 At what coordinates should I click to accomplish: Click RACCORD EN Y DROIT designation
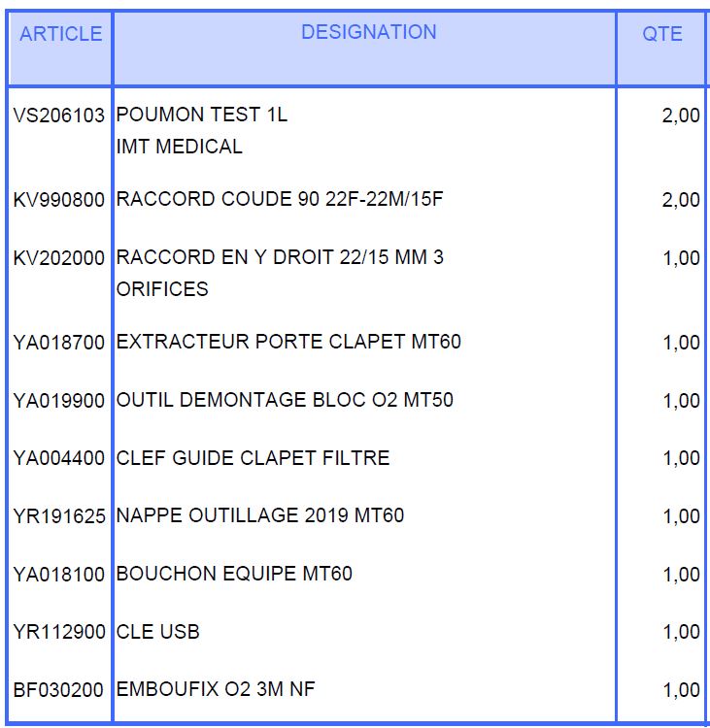(280, 257)
